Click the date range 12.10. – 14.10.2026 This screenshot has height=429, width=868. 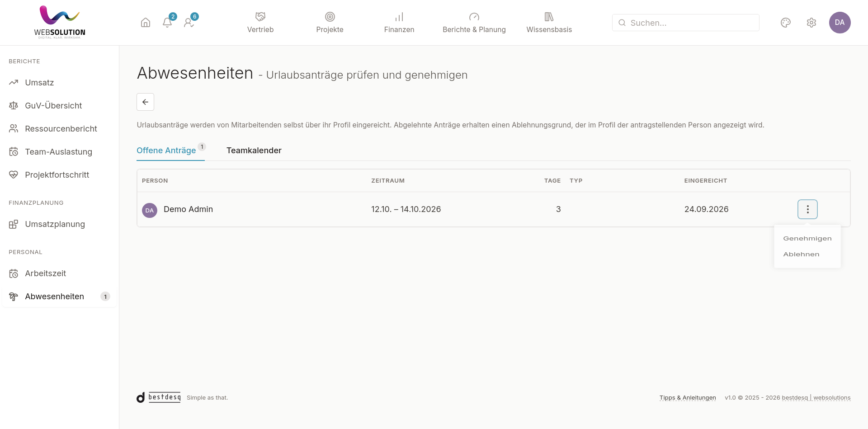click(406, 209)
